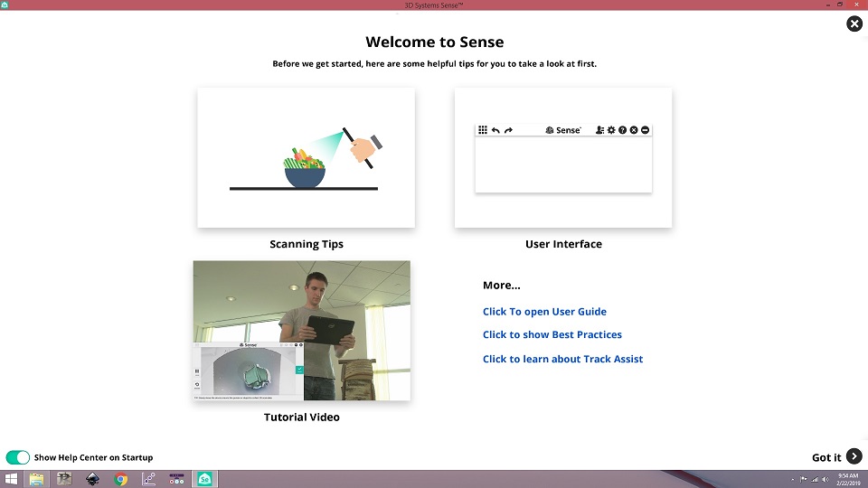Click the Got it arrow button
The width and height of the screenshot is (868, 488).
[854, 456]
